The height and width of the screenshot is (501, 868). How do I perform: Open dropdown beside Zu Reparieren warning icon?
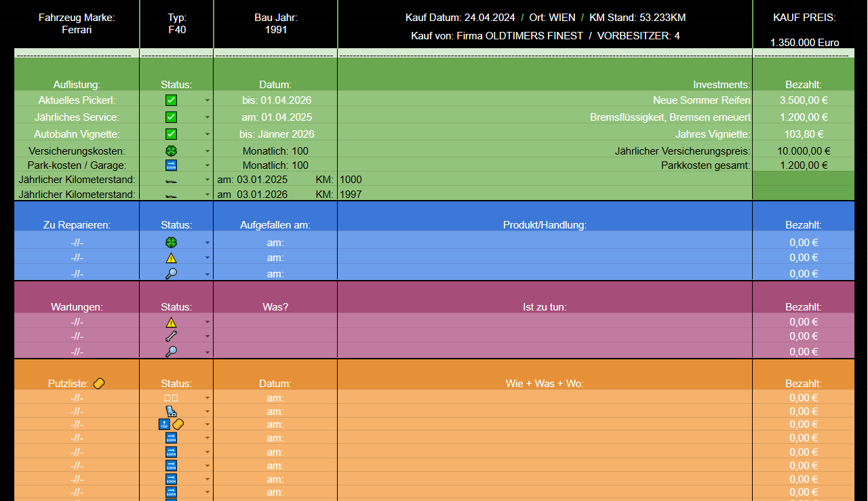tap(208, 258)
